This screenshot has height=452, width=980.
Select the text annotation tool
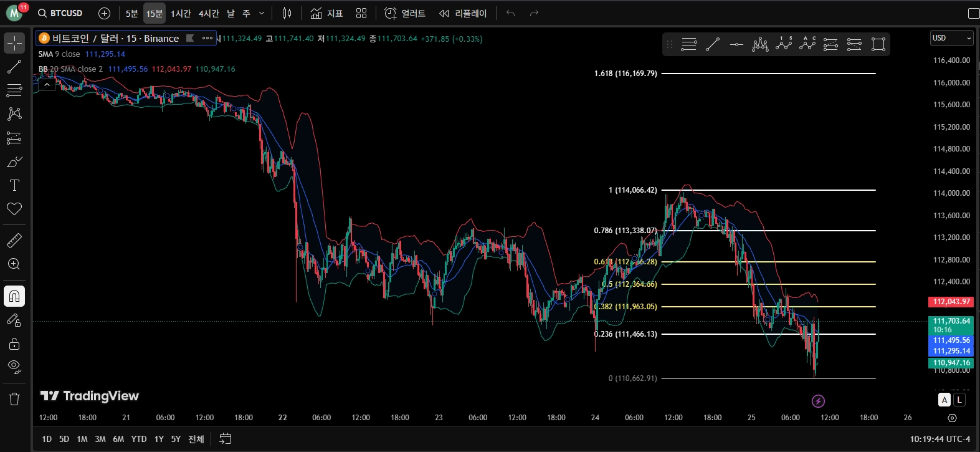pyautogui.click(x=14, y=185)
